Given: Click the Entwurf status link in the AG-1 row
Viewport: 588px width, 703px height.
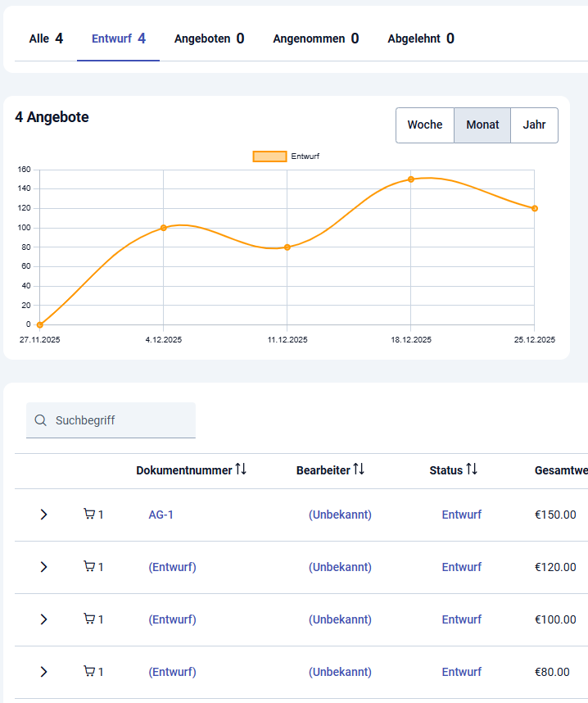Looking at the screenshot, I should [461, 515].
